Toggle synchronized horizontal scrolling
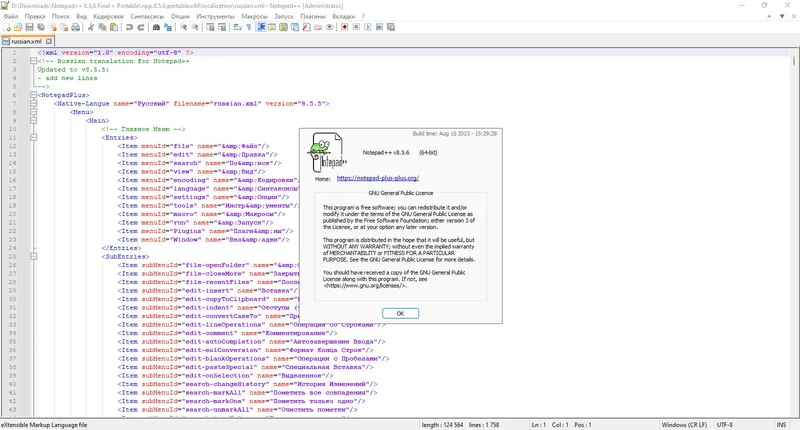This screenshot has height=430, width=800. (x=222, y=27)
